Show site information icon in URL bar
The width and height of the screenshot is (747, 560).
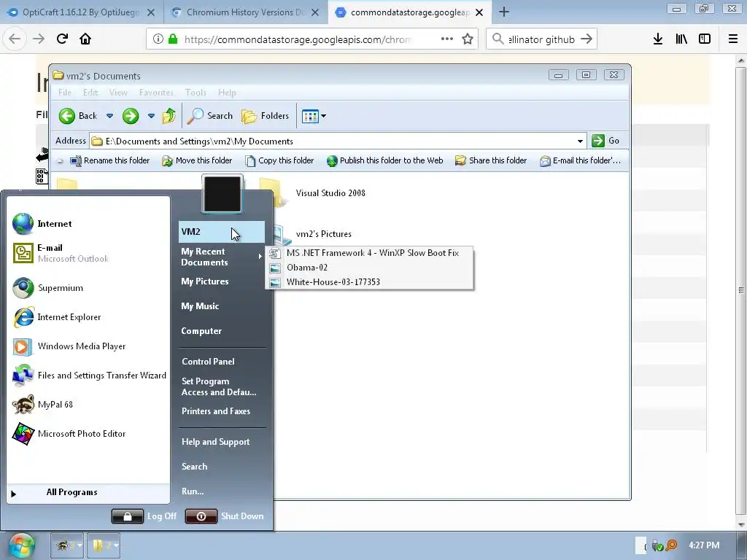click(x=158, y=39)
